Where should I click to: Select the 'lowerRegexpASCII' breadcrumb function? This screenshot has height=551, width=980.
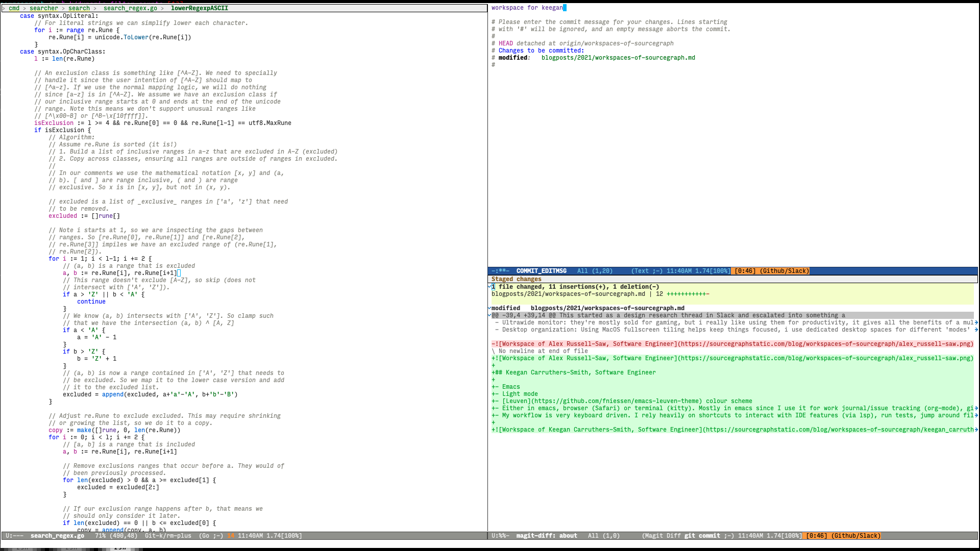coord(200,8)
